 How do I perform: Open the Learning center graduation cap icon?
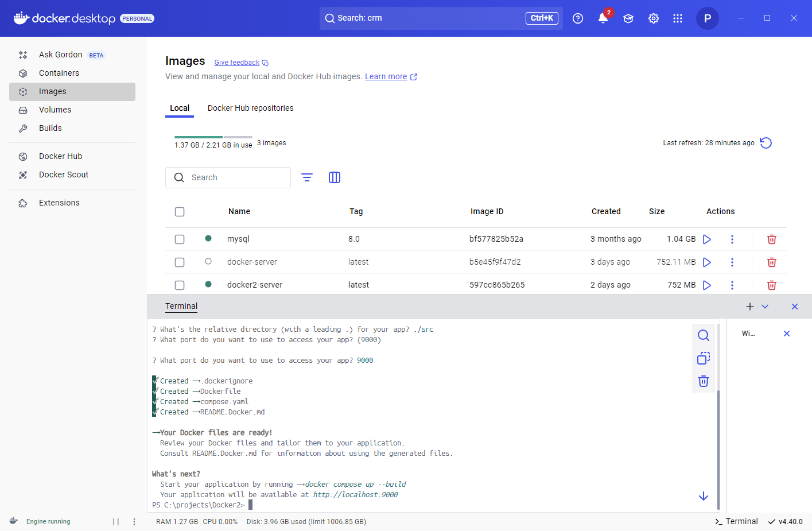(628, 18)
